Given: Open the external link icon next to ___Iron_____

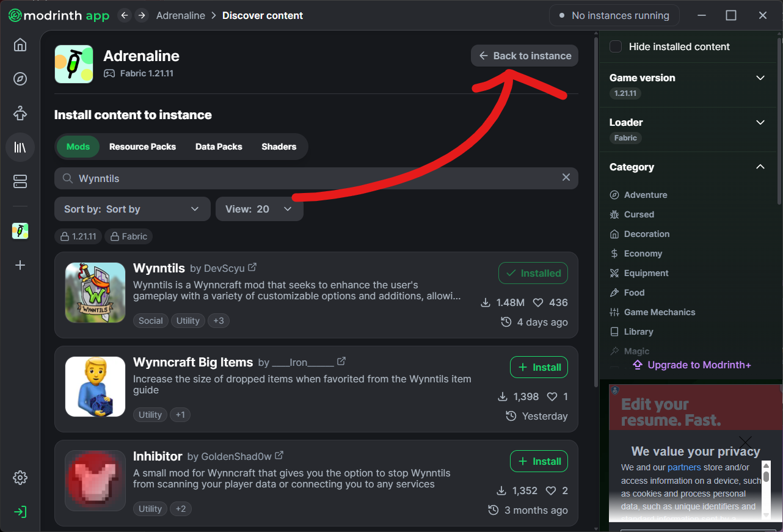Looking at the screenshot, I should (x=341, y=362).
